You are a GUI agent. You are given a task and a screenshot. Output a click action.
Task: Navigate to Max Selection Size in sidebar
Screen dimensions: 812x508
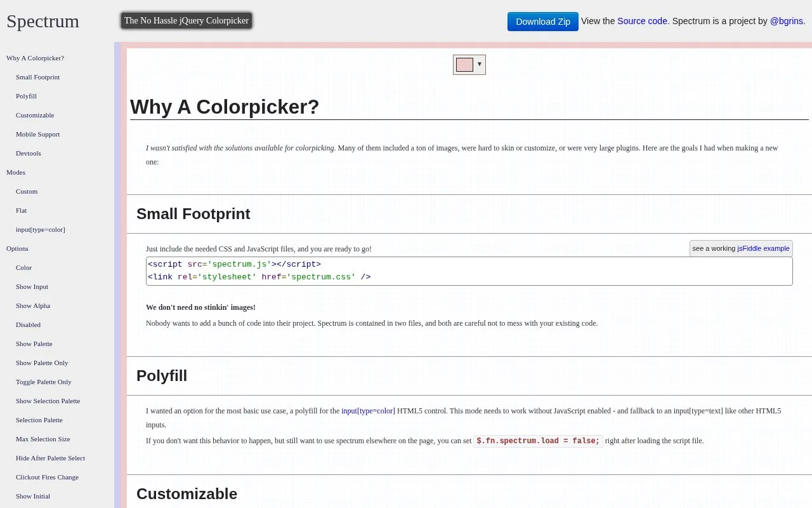click(43, 439)
